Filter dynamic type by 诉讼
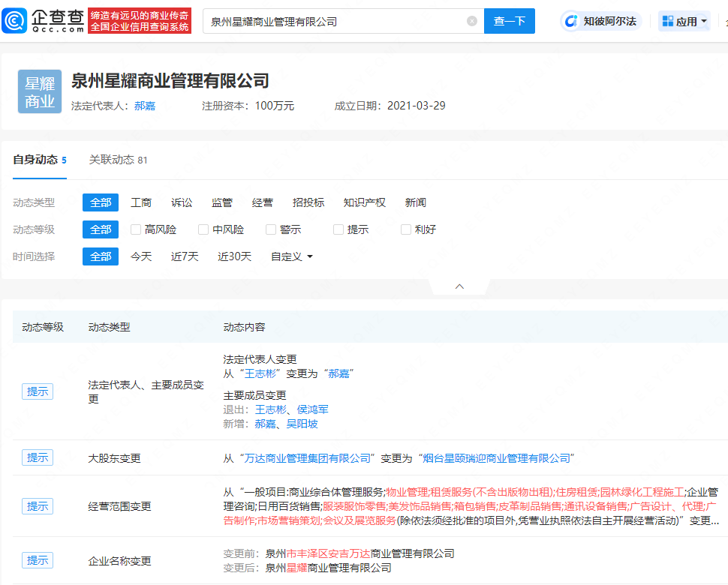The image size is (728, 585). 182,202
